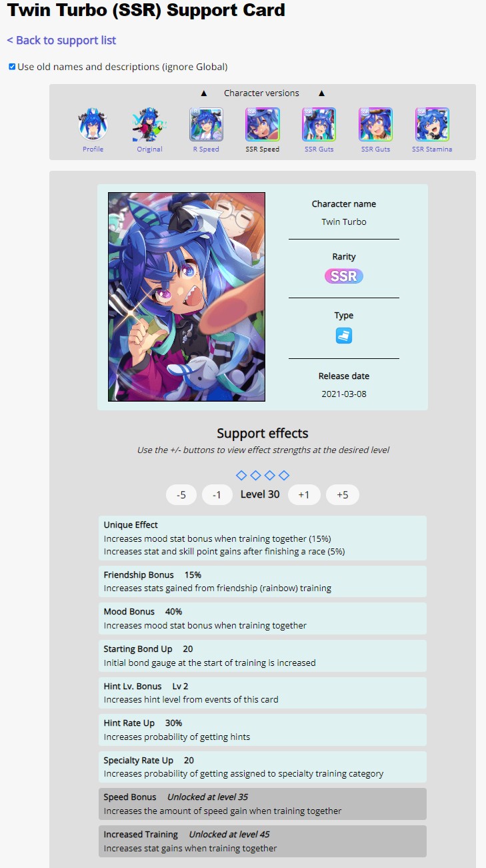Click the Character versions header text
486x868 pixels.
click(x=261, y=93)
